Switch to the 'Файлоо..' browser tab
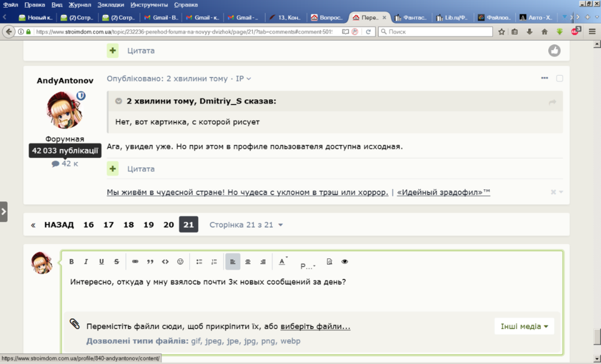This screenshot has height=364, width=601. click(495, 17)
